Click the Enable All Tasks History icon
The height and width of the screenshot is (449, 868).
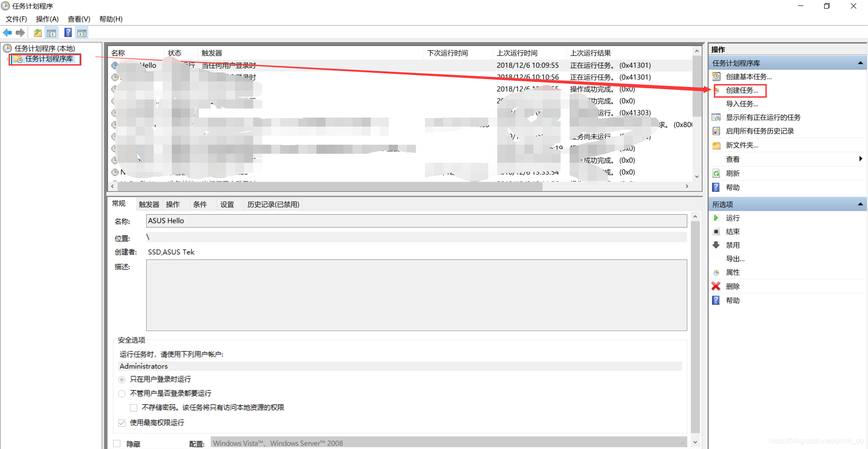click(x=716, y=131)
